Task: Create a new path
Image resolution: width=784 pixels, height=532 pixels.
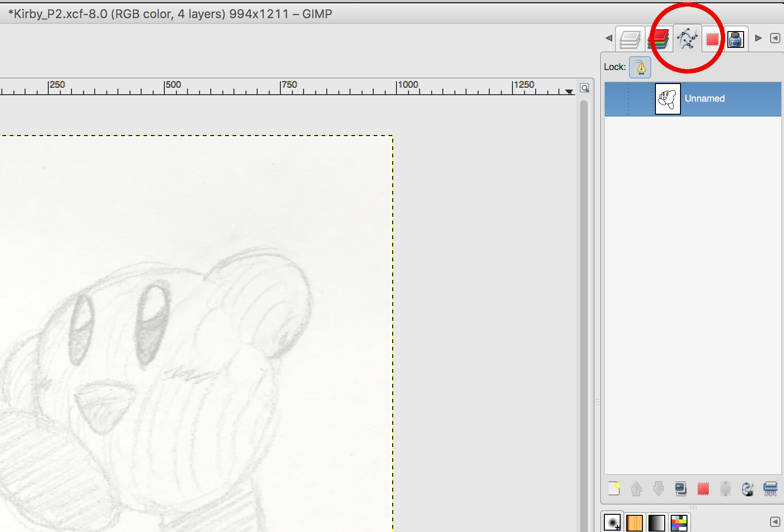Action: 614,489
